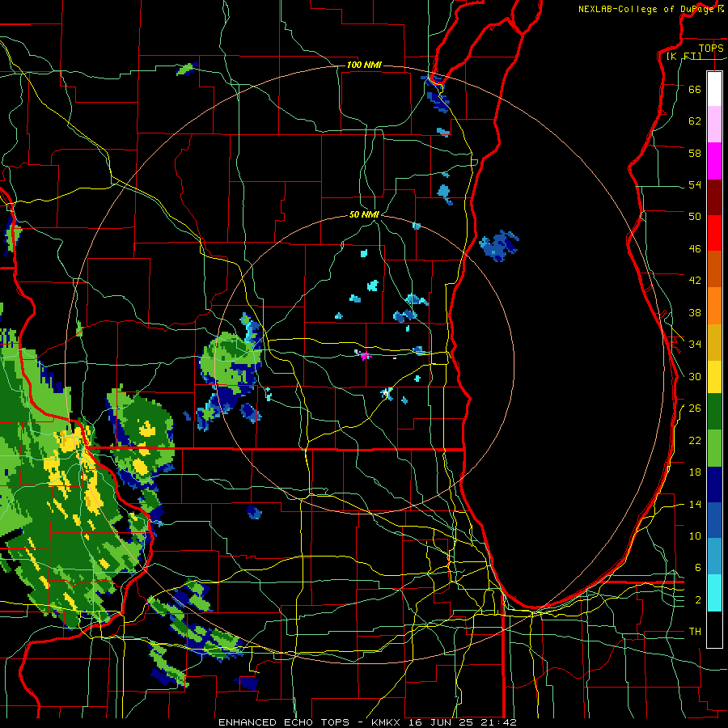The image size is (728, 728).
Task: Click the '34' legend value
Action: coord(695,345)
